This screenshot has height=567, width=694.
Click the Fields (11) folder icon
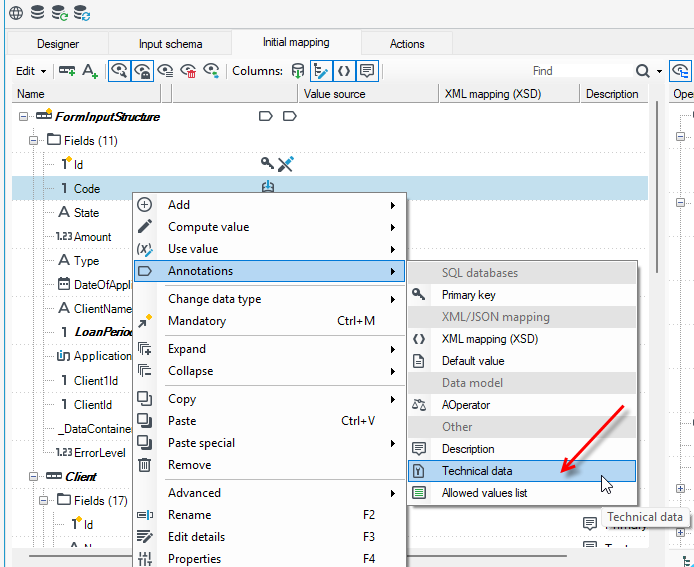pos(54,139)
